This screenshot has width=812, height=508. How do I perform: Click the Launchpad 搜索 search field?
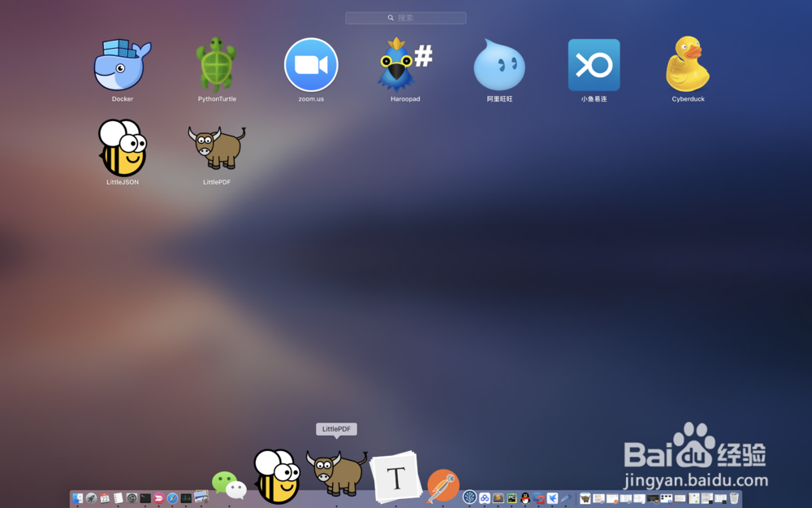(x=405, y=18)
